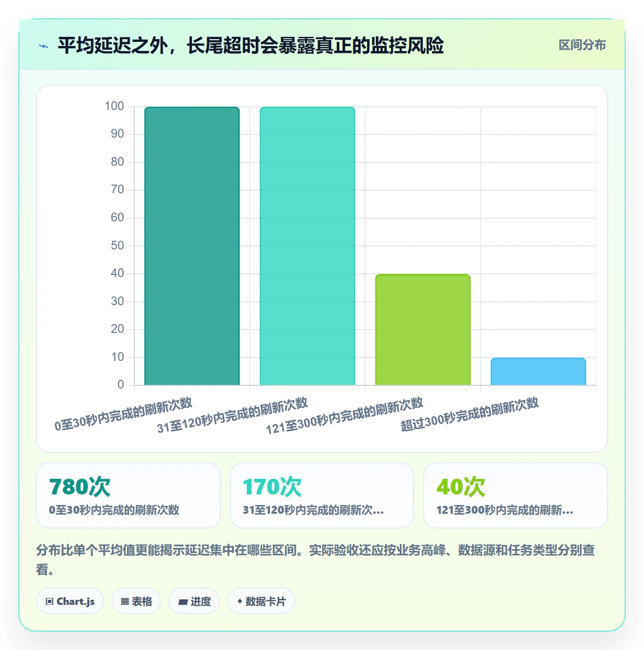Screen dimensions: 644x650
Task: Click the 数据卡片 tag chip
Action: pos(261,601)
